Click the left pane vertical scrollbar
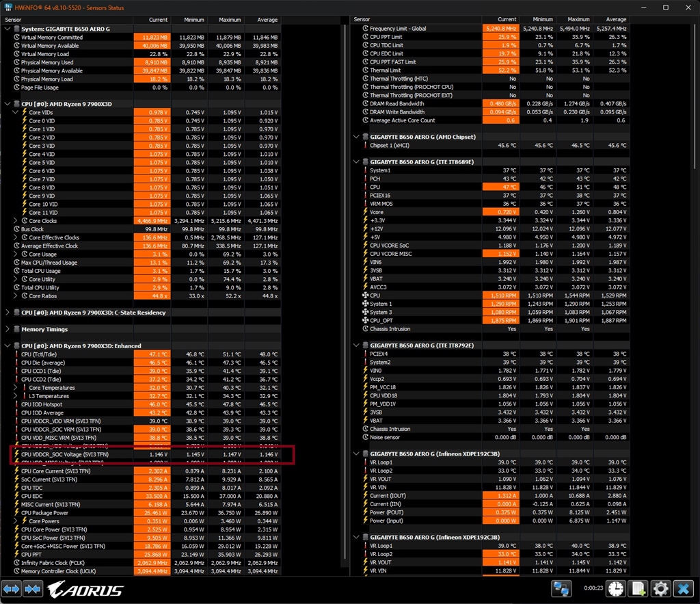Image resolution: width=700 pixels, height=604 pixels. (345, 291)
